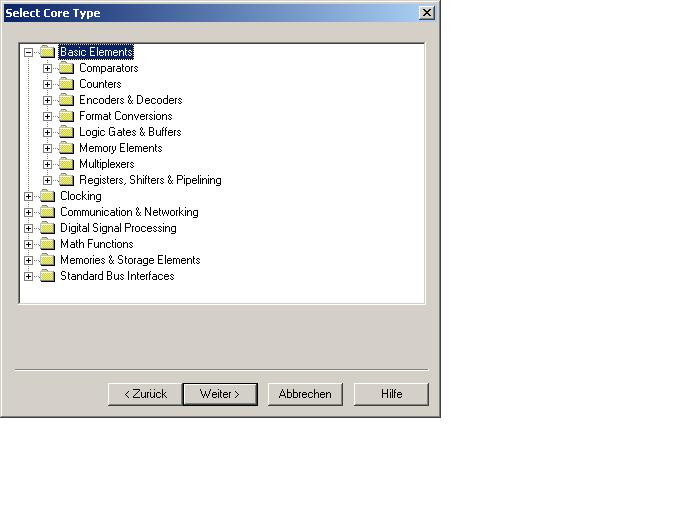Image resolution: width=700 pixels, height=525 pixels.
Task: Click the Counters folder icon
Action: pyautogui.click(x=66, y=84)
